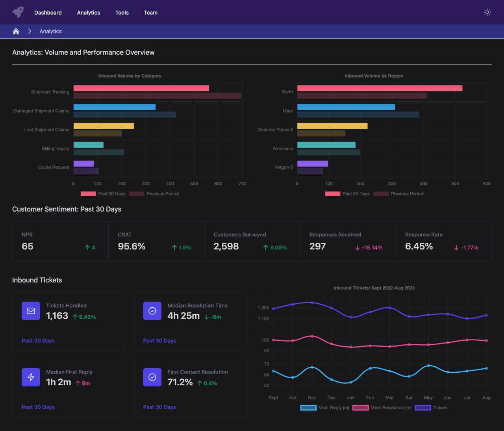Open the Tools nav item
The width and height of the screenshot is (504, 431).
pyautogui.click(x=122, y=13)
